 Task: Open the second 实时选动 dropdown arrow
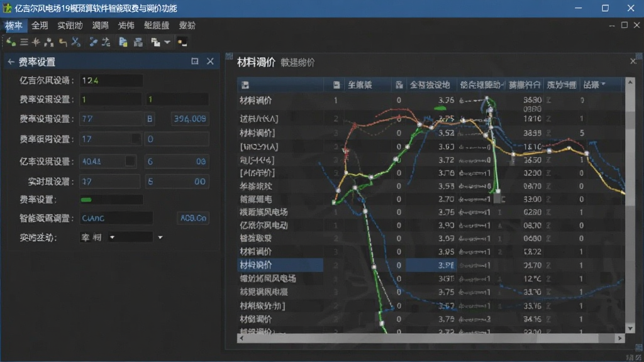(160, 237)
